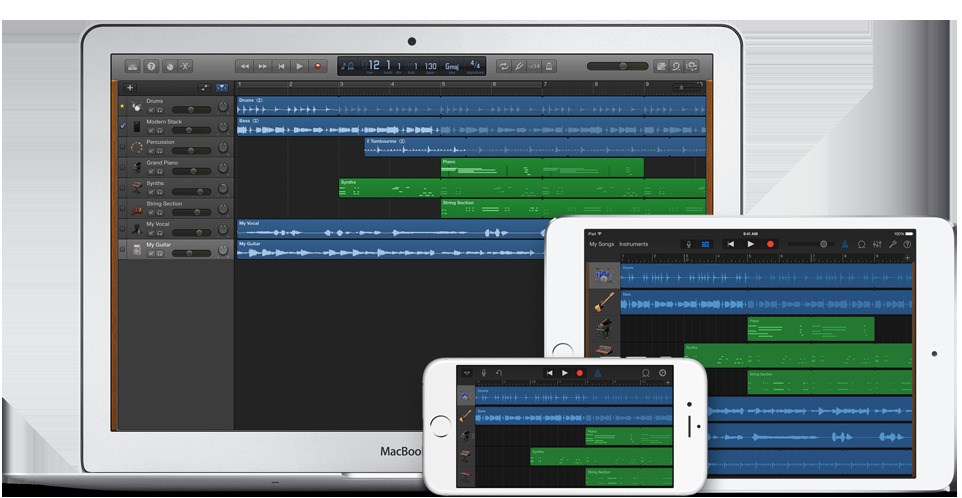Go to beginning button on MacBook transport
962x498 pixels.
click(281, 66)
